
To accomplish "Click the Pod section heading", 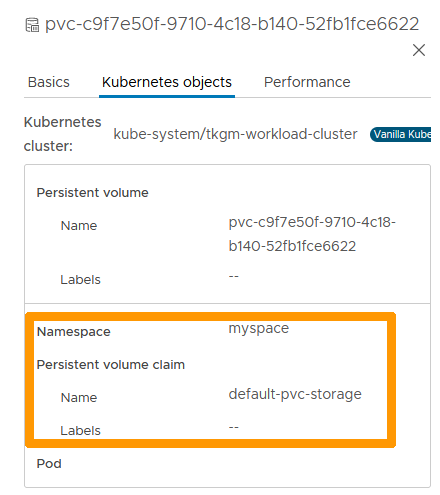I will click(49, 464).
